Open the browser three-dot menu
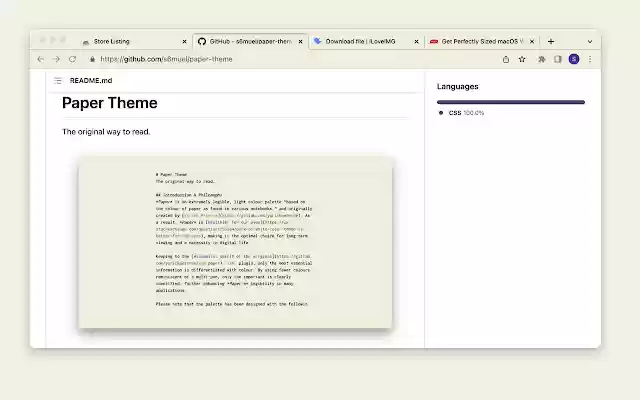The image size is (640, 400). point(590,59)
